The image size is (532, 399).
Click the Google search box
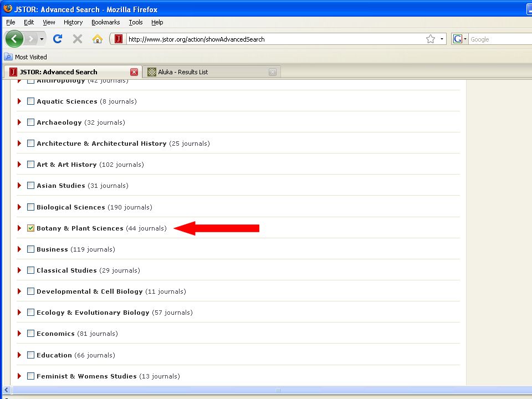point(500,39)
